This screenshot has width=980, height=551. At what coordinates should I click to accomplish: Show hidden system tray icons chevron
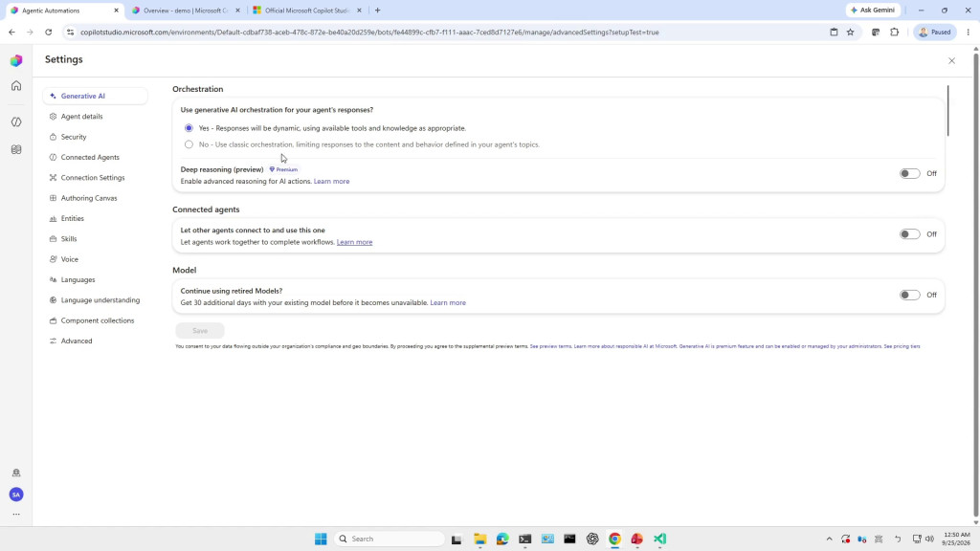(830, 539)
